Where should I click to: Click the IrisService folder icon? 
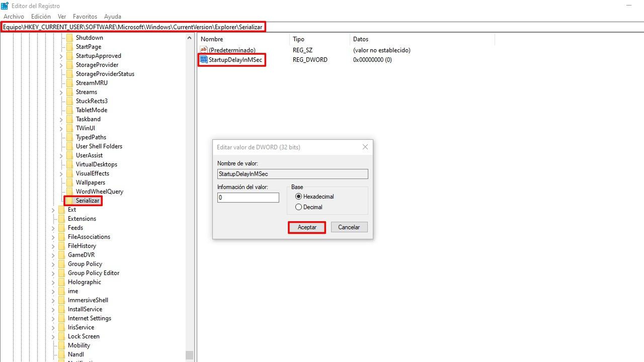click(x=62, y=327)
